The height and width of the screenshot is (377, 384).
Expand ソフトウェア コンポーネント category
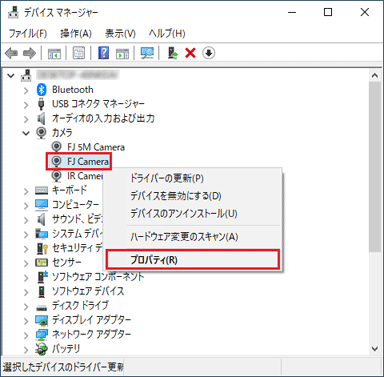pos(26,277)
